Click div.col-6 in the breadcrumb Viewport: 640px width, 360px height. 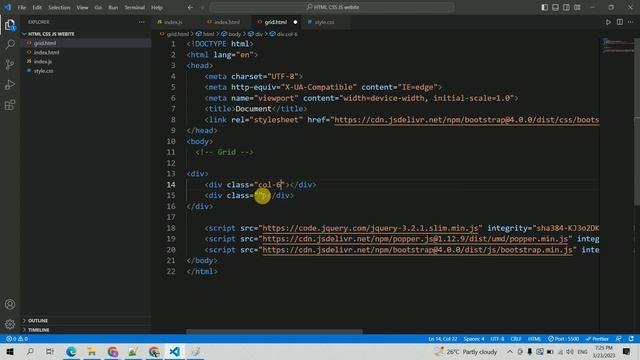tap(287, 34)
